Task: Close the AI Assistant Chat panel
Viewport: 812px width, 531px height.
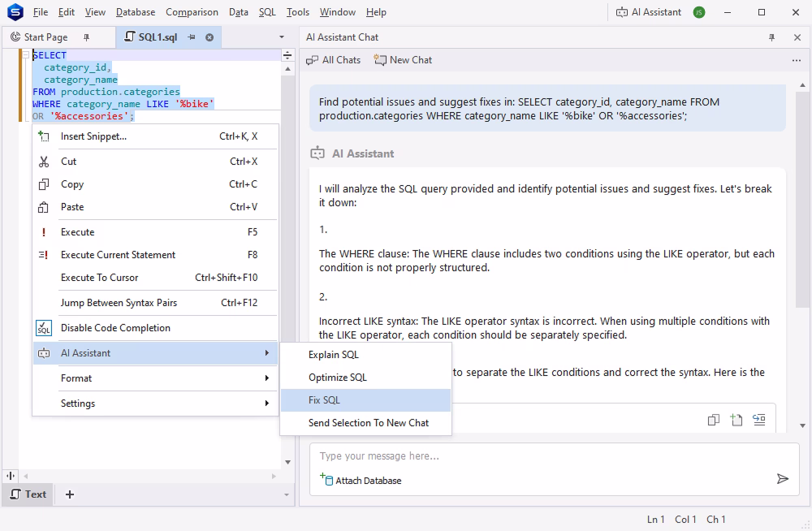Action: [797, 37]
